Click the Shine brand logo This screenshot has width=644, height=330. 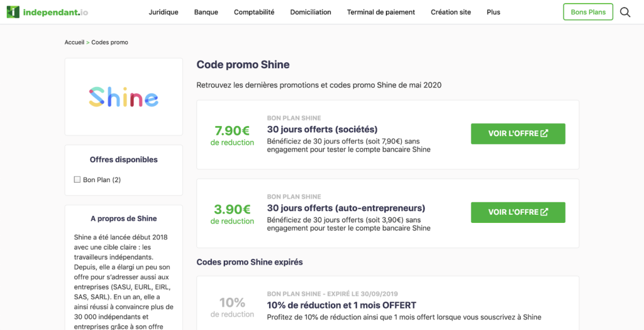click(x=124, y=97)
